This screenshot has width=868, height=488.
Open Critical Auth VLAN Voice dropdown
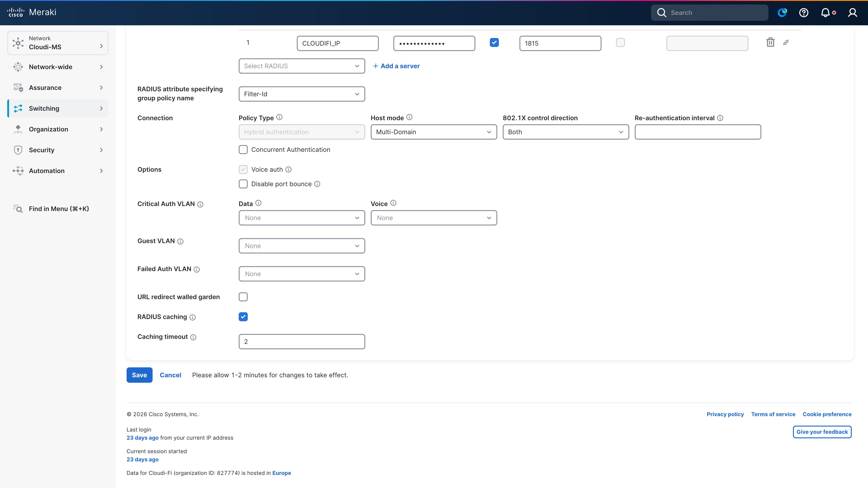pos(434,218)
